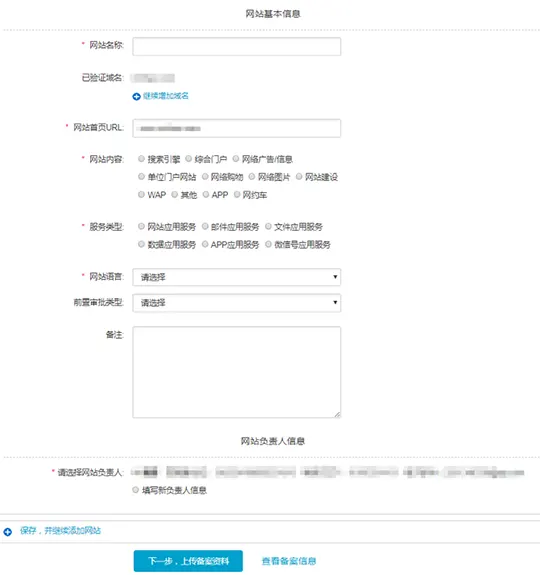Open the 前置审批类型 dropdown

click(x=236, y=303)
